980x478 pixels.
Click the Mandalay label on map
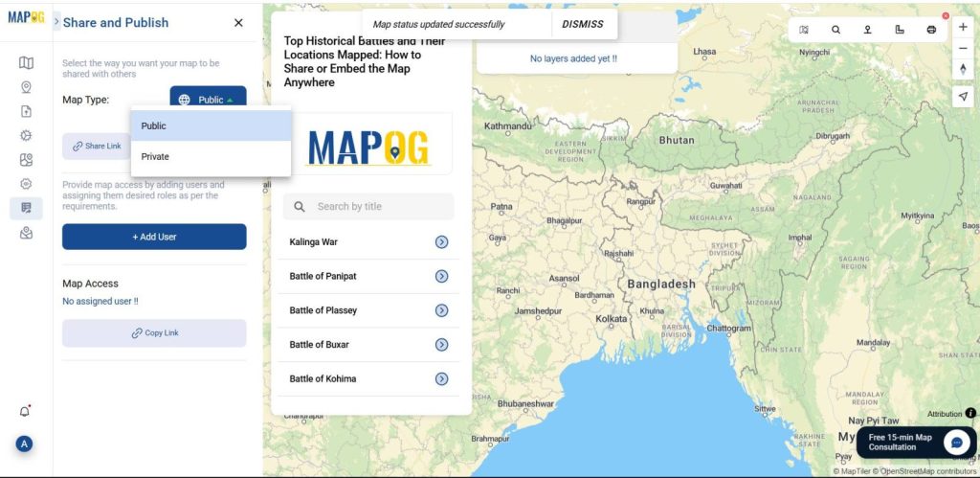coord(873,343)
